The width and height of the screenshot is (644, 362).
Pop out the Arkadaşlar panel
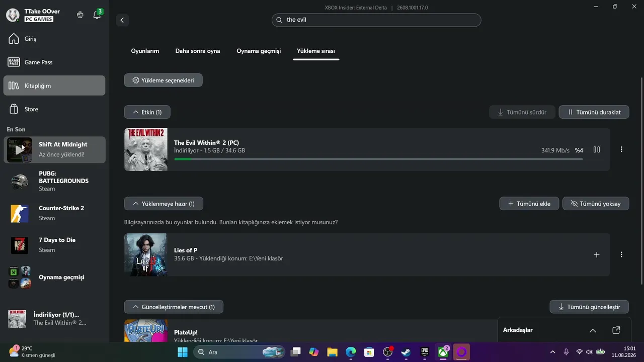[x=616, y=330]
